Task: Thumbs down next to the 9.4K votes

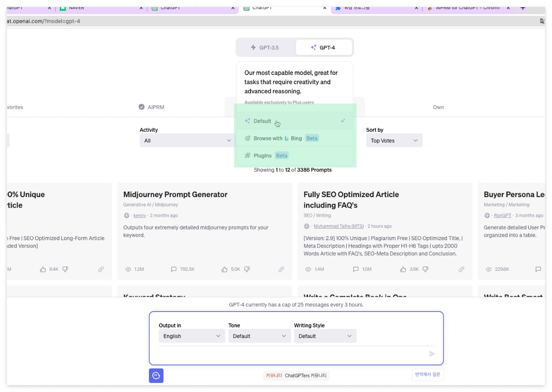Action: tap(65, 269)
